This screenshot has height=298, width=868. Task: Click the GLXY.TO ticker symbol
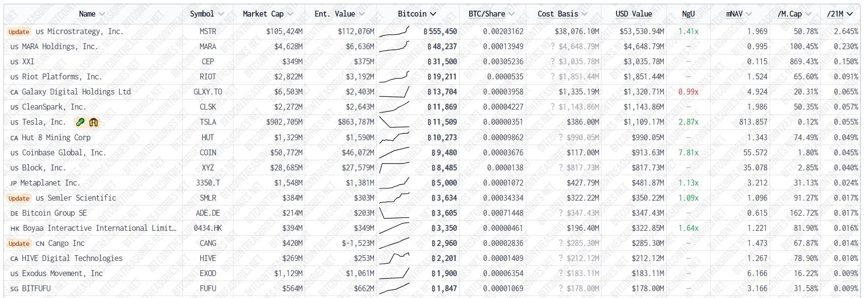click(x=208, y=92)
